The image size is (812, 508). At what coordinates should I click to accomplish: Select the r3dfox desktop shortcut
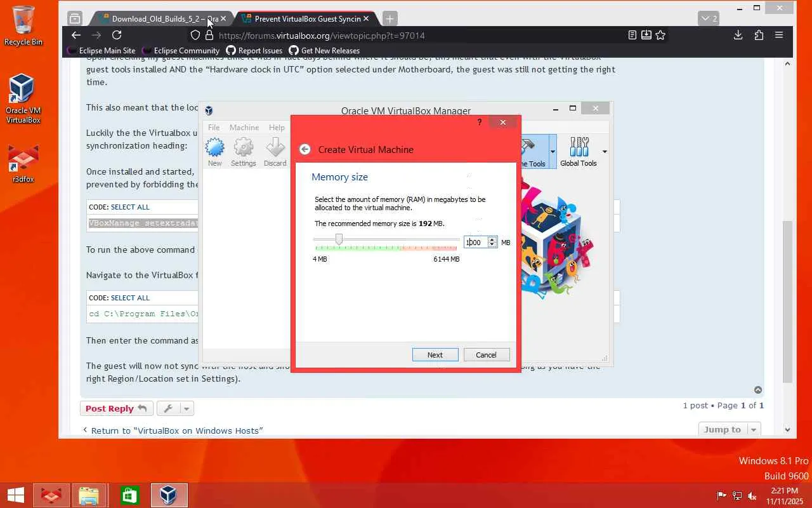(x=23, y=164)
